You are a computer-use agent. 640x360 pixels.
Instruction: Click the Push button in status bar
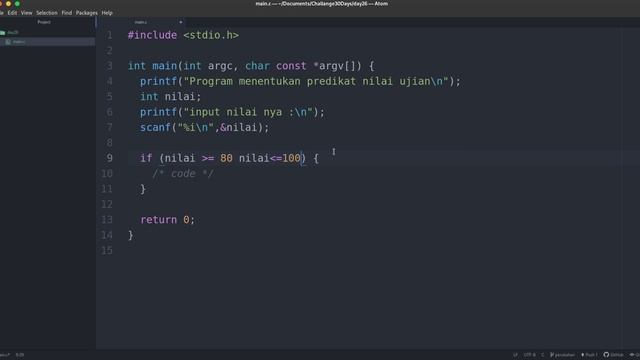589,355
